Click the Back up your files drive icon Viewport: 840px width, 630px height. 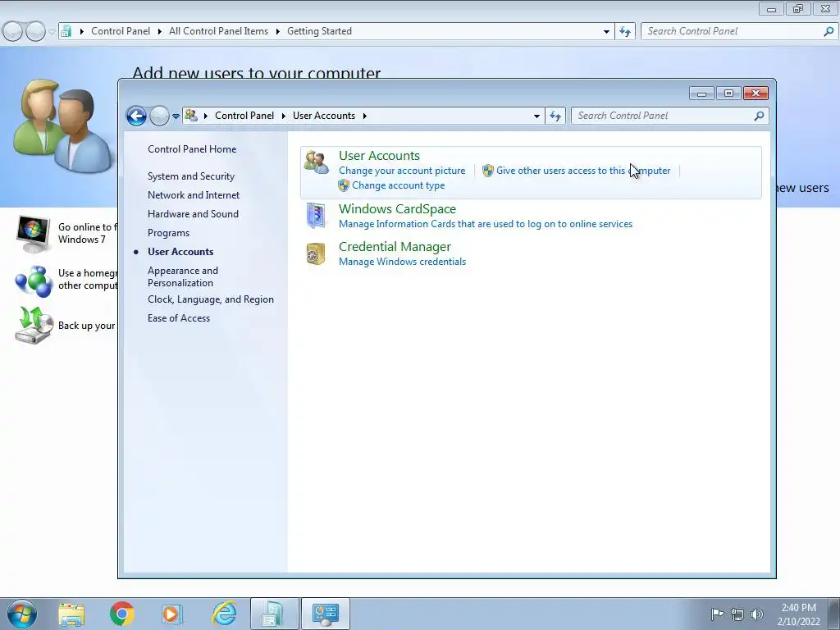pyautogui.click(x=34, y=325)
